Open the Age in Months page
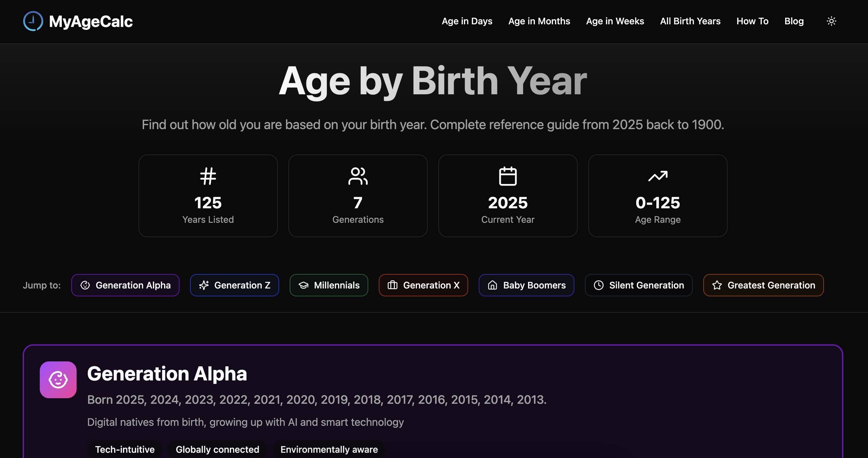This screenshot has width=868, height=458. tap(539, 21)
